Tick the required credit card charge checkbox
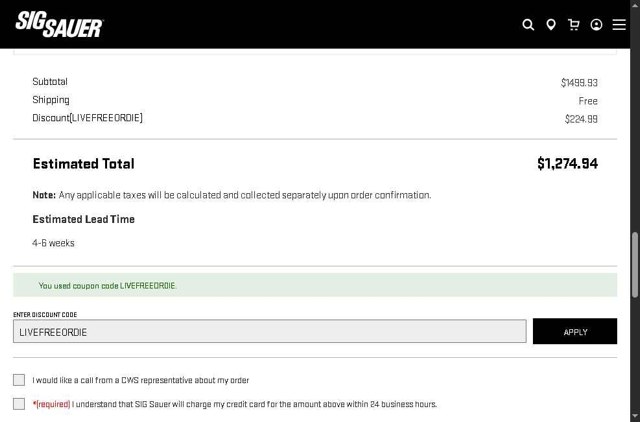This screenshot has height=422, width=640. pyautogui.click(x=19, y=404)
